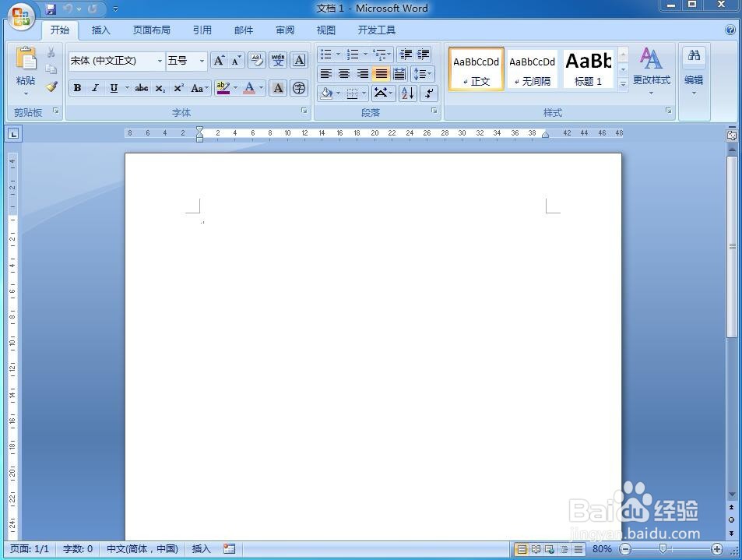Click the zoom slider handle
Screen dimensions: 742x560
pyautogui.click(x=663, y=549)
